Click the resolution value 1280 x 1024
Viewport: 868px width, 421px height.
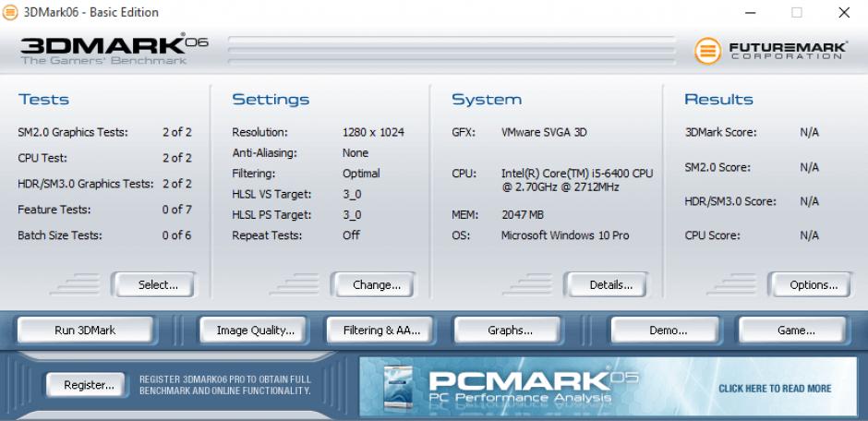click(x=373, y=132)
